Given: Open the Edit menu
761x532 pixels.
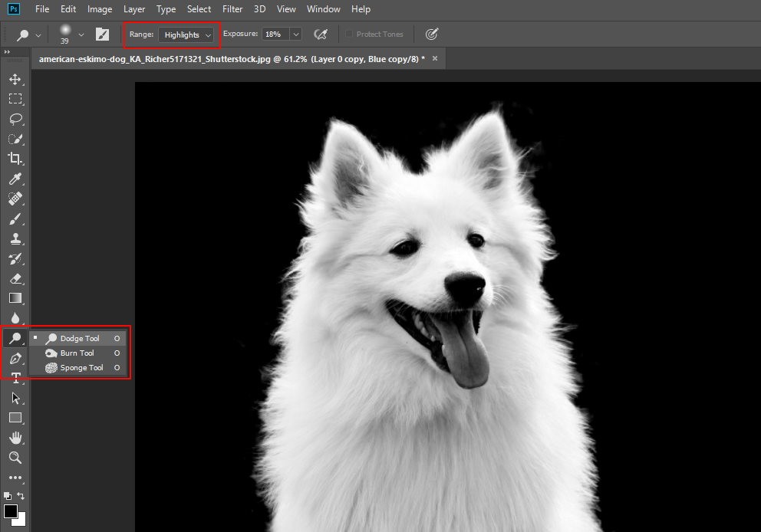Looking at the screenshot, I should pyautogui.click(x=68, y=8).
